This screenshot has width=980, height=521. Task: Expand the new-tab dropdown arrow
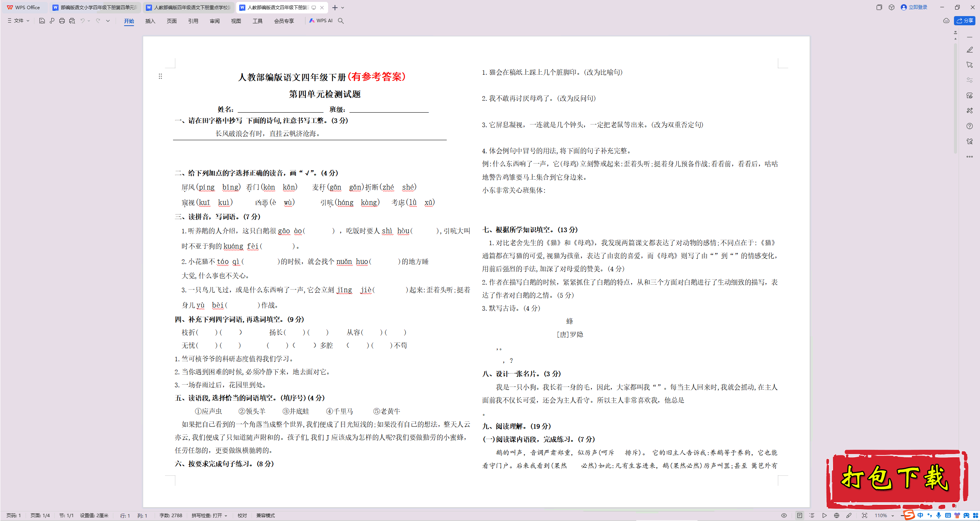tap(343, 8)
